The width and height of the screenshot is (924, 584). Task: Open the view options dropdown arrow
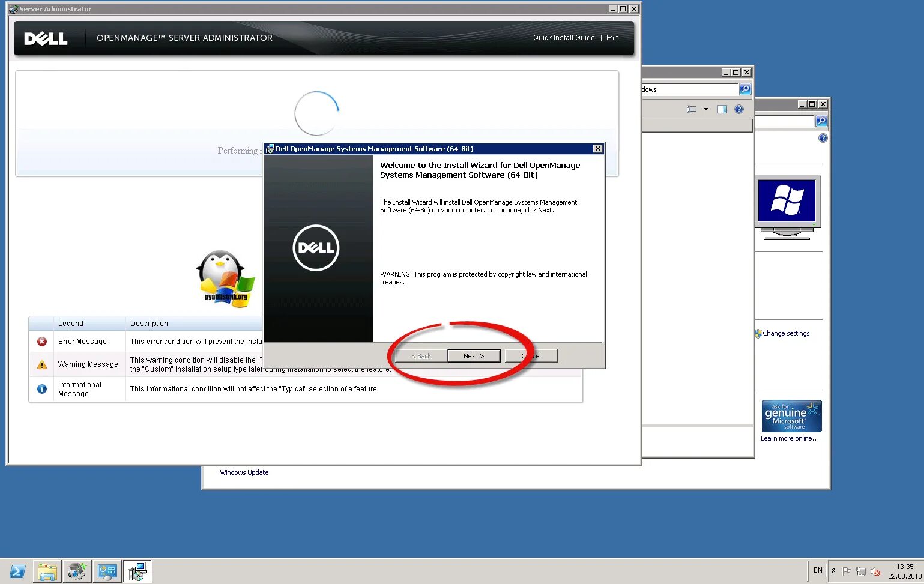[x=706, y=109]
